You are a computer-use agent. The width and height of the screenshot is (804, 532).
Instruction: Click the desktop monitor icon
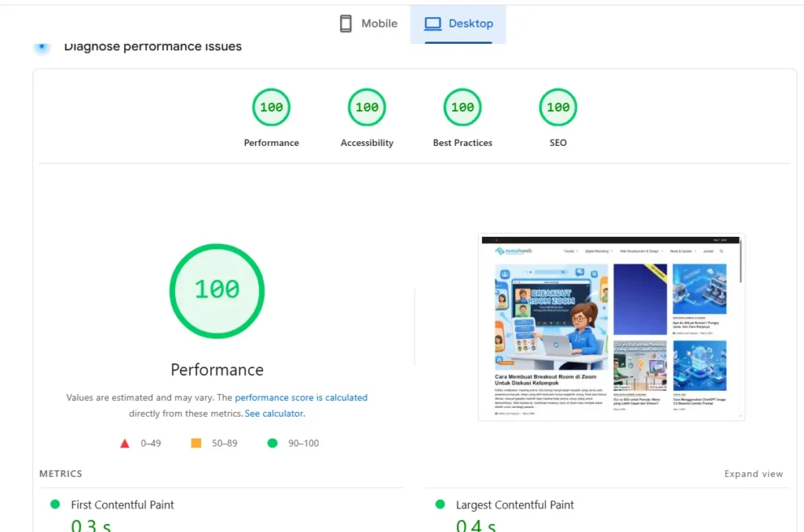433,24
